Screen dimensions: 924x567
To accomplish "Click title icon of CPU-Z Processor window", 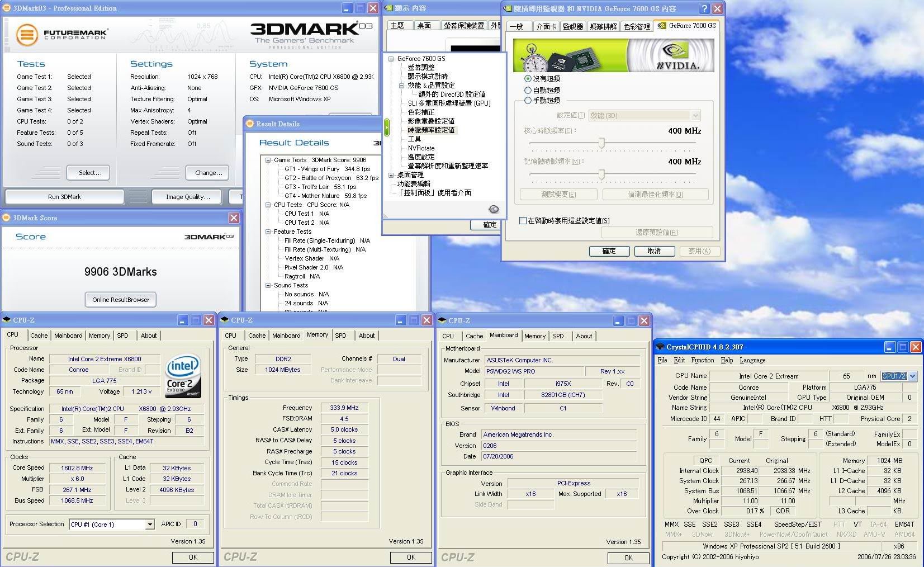I will [7, 320].
